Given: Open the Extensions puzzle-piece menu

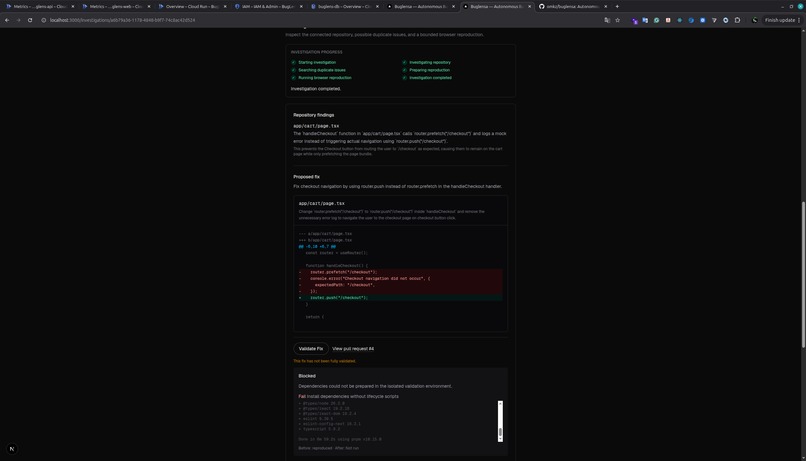Looking at the screenshot, I should coord(737,20).
